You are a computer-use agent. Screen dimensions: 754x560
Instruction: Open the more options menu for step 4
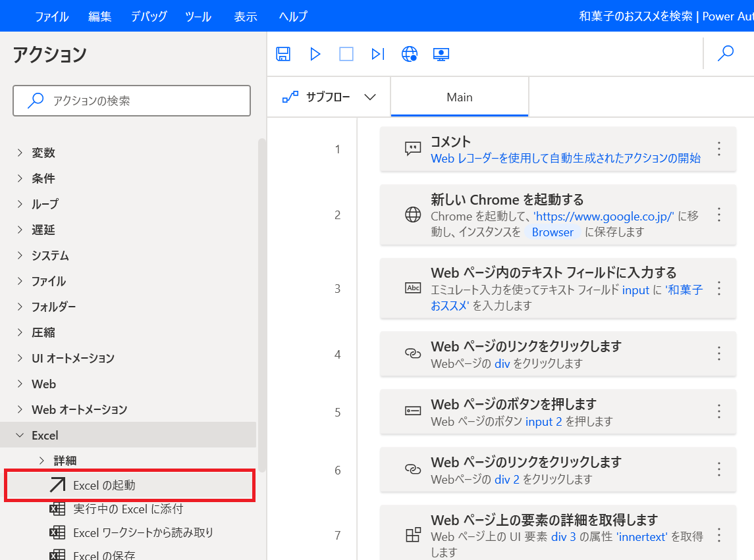click(x=719, y=353)
